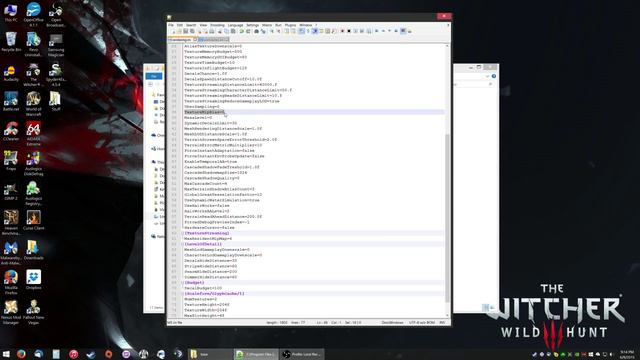The image size is (640, 360).
Task: Open the Language menu
Action: (x=236, y=25)
